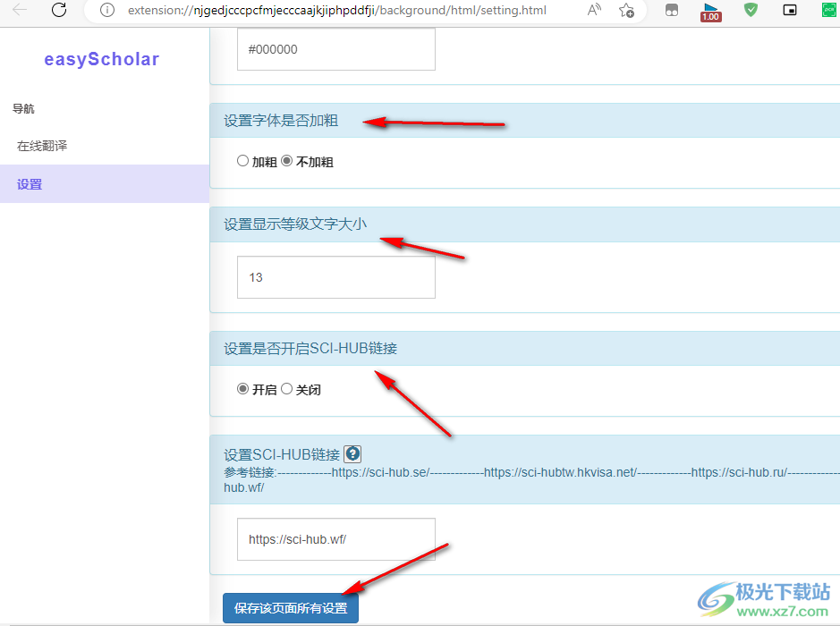The height and width of the screenshot is (626, 840).
Task: Open the Tampermonkey extension icon
Action: click(671, 10)
